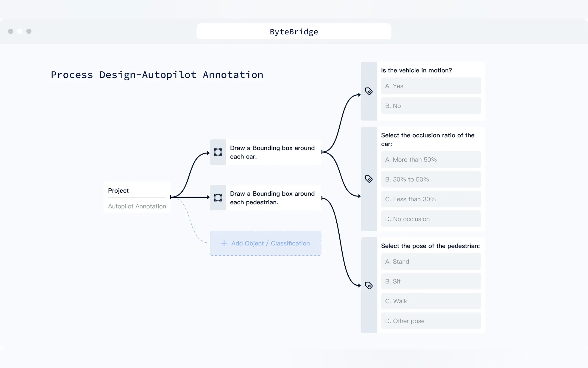The height and width of the screenshot is (368, 588).
Task: Choose pedestrian pose 'C. Walk'
Action: 431,301
